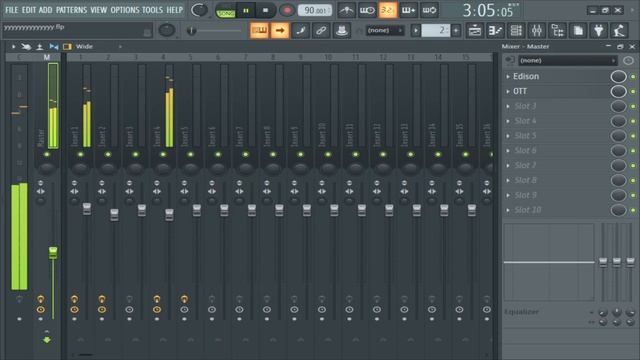
Task: Arm disk recording dot on Insert 2
Action: (102, 319)
